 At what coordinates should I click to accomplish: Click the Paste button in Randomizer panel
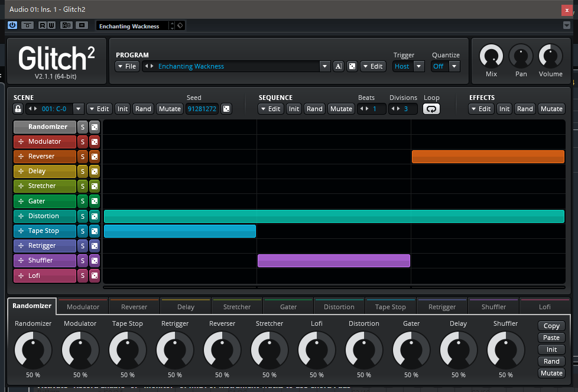tap(551, 338)
